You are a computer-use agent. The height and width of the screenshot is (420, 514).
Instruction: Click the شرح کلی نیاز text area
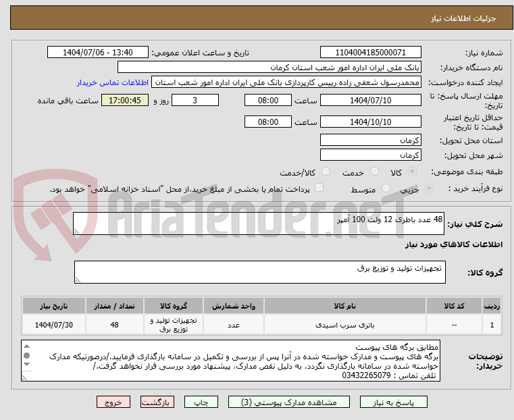tap(259, 224)
